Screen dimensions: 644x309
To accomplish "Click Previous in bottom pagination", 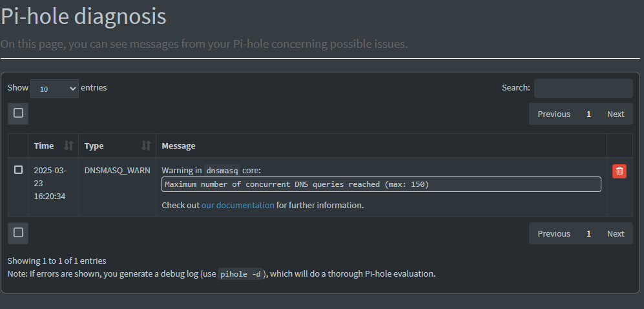I will 554,233.
